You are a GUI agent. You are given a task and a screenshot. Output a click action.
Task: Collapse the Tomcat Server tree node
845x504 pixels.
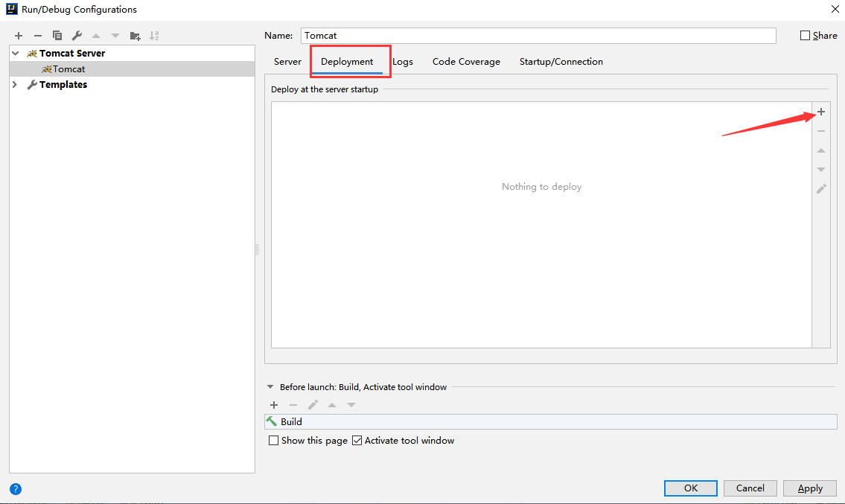(16, 53)
